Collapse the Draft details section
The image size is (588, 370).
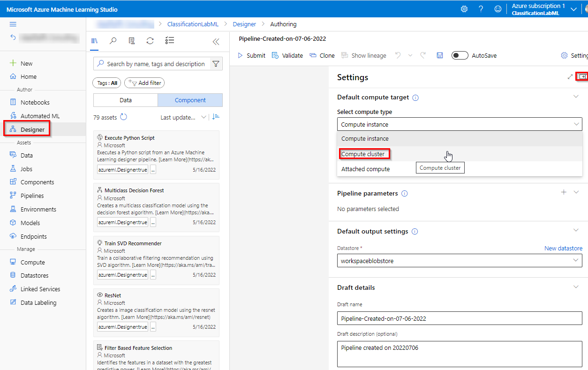click(x=576, y=287)
